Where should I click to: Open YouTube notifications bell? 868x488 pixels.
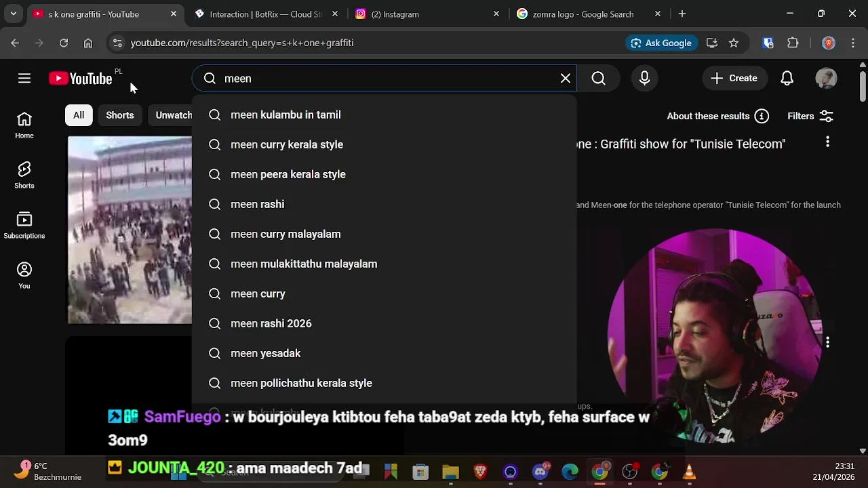pyautogui.click(x=787, y=79)
